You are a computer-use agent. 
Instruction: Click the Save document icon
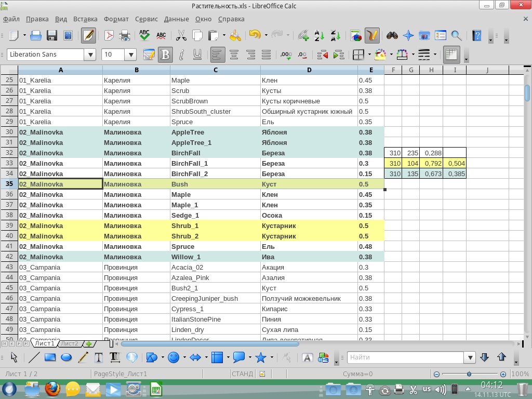click(x=52, y=36)
